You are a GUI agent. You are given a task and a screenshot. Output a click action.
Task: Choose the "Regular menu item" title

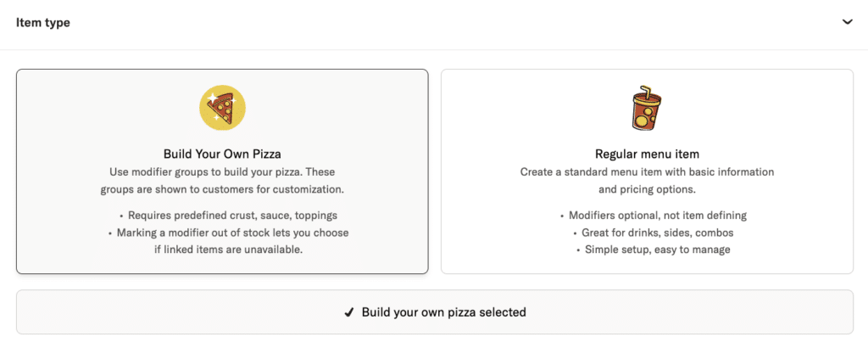(x=647, y=154)
